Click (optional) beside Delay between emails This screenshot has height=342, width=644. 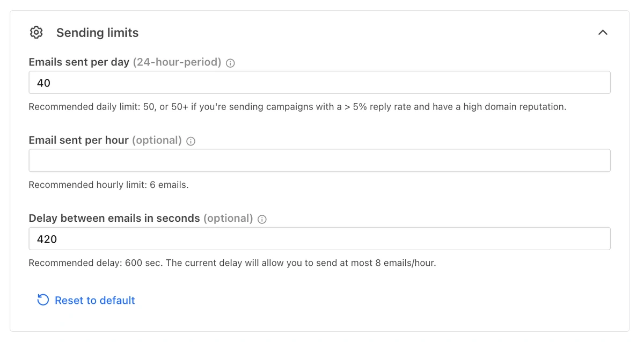click(x=228, y=219)
